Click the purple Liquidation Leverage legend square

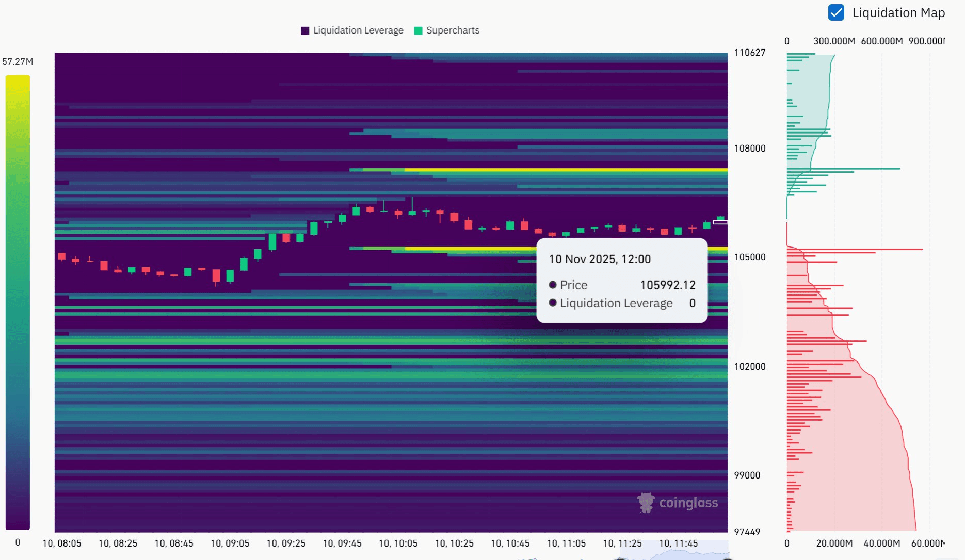tap(305, 30)
